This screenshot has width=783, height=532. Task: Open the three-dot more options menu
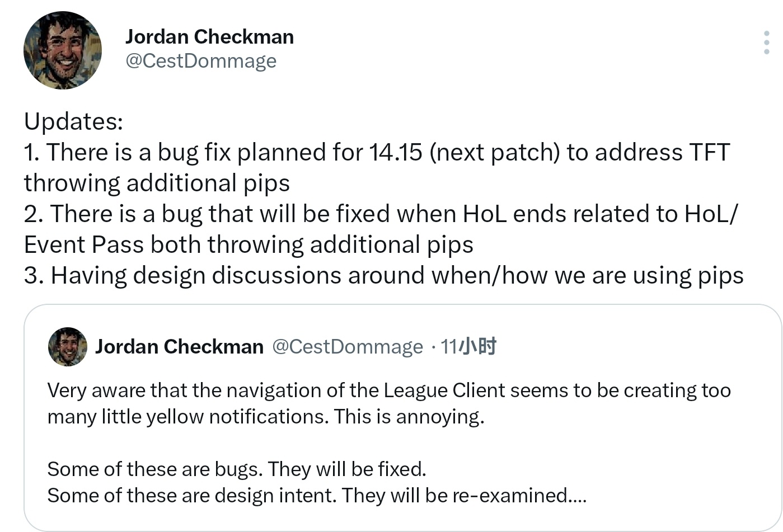766,43
